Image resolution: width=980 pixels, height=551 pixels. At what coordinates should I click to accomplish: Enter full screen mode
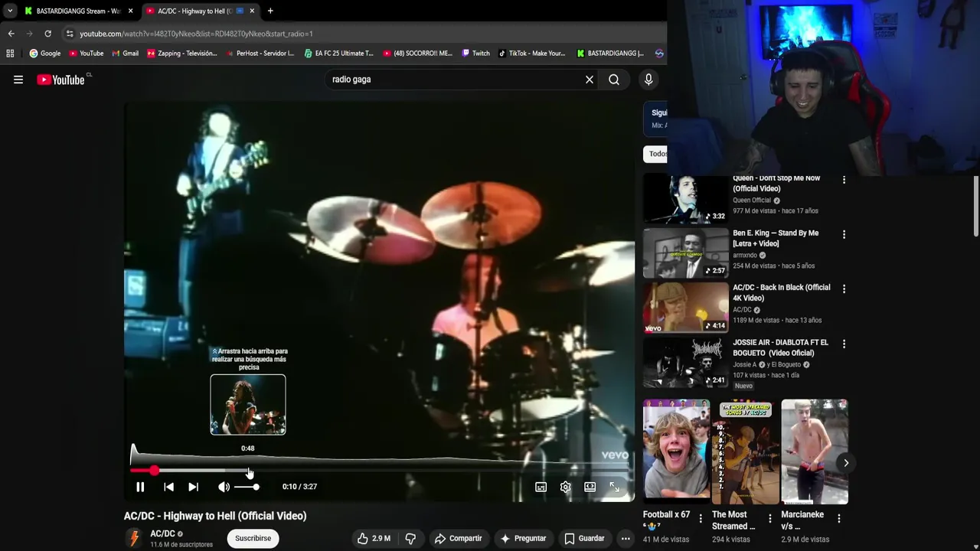point(614,487)
